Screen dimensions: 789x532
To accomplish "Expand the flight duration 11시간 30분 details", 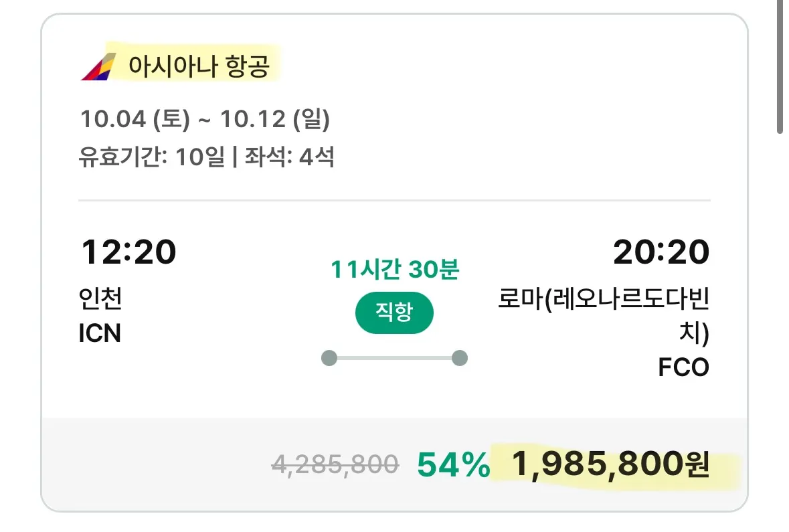I will [x=394, y=270].
